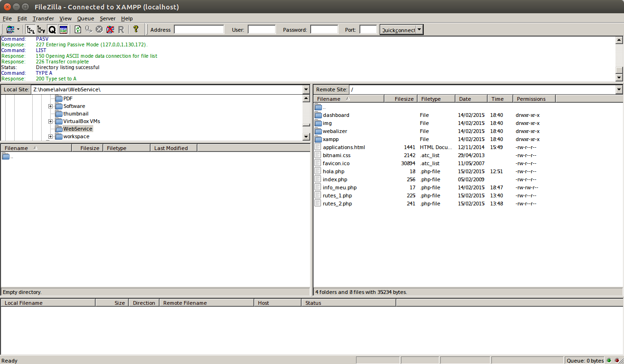Click the Refresh file list icon
The image size is (624, 364).
(78, 29)
